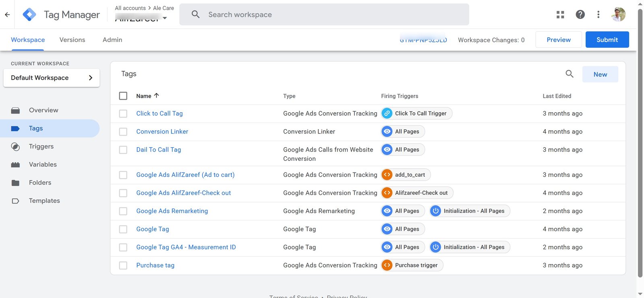
Task: Click the Submit button
Action: tap(607, 39)
